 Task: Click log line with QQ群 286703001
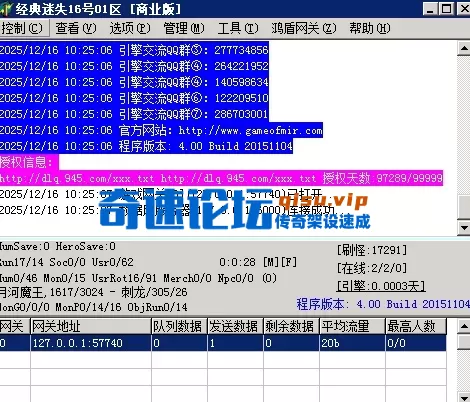[x=134, y=114]
